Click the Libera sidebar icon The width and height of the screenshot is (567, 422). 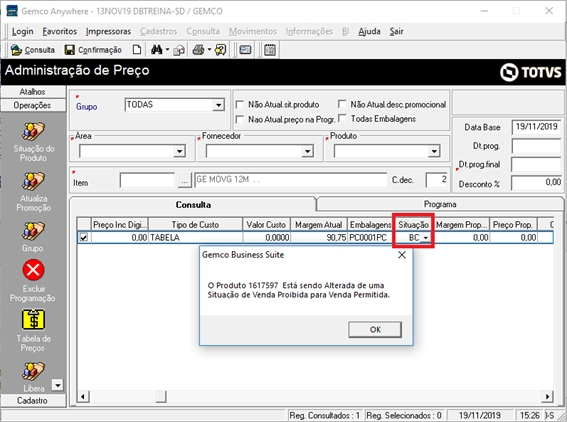point(33,371)
